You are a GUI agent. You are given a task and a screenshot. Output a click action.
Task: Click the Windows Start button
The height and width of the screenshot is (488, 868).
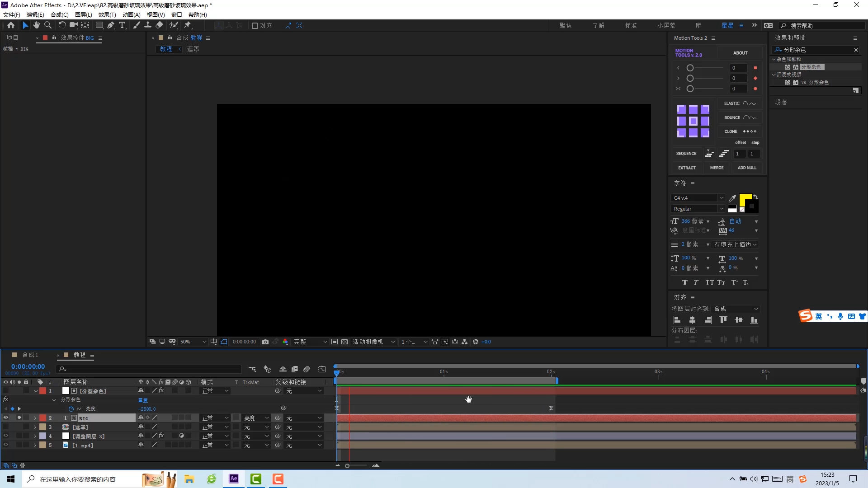point(11,479)
